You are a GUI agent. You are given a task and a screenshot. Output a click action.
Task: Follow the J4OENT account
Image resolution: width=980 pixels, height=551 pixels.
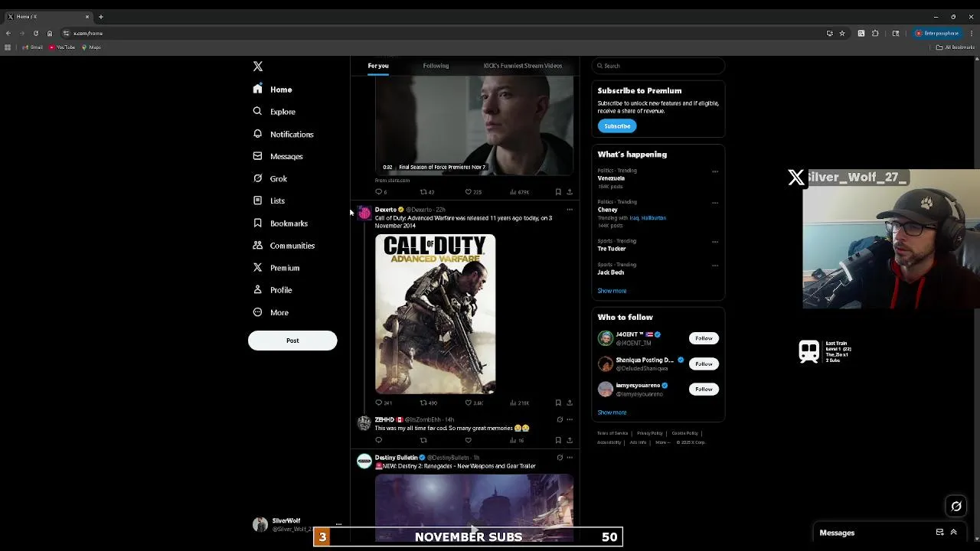click(704, 338)
